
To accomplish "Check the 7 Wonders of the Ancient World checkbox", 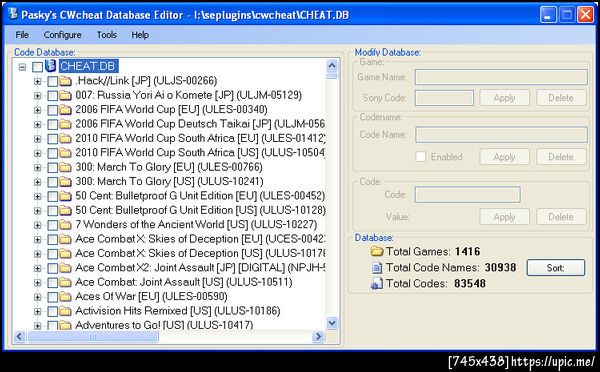I will (52, 225).
